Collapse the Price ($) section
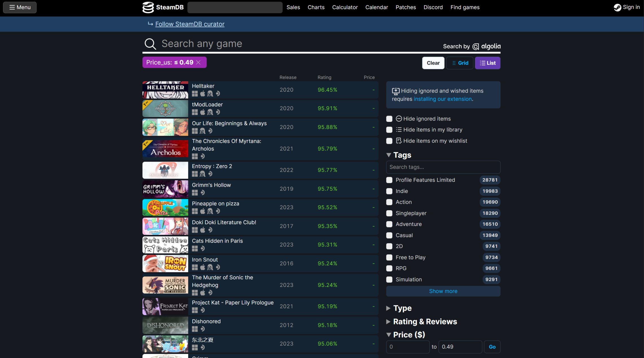 [406, 335]
